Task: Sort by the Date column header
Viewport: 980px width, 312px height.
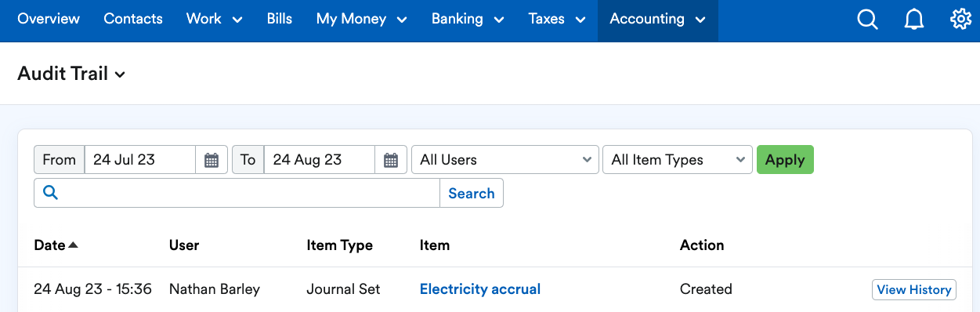Action: tap(49, 245)
